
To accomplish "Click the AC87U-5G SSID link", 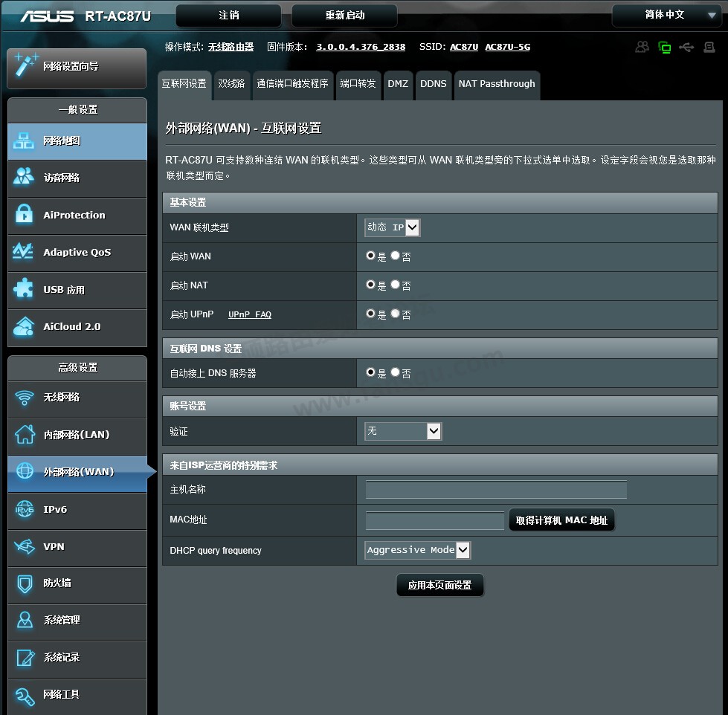I will (x=507, y=47).
